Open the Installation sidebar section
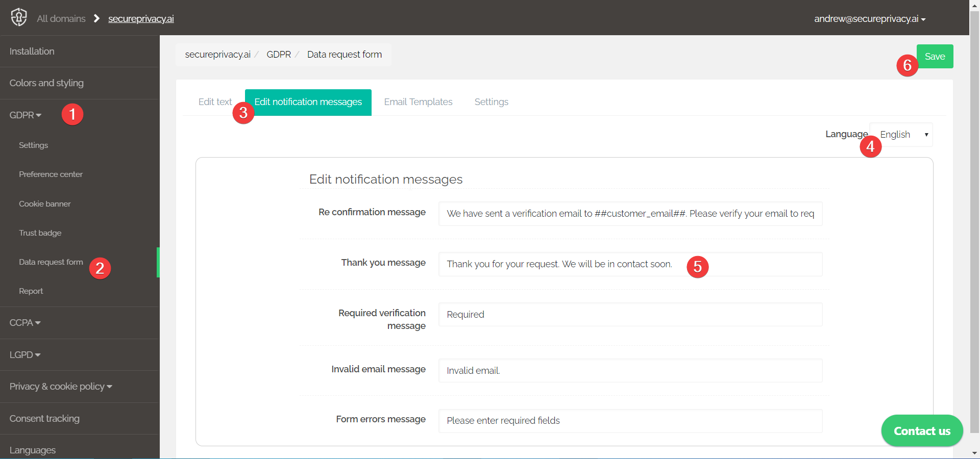980x459 pixels. coord(32,51)
